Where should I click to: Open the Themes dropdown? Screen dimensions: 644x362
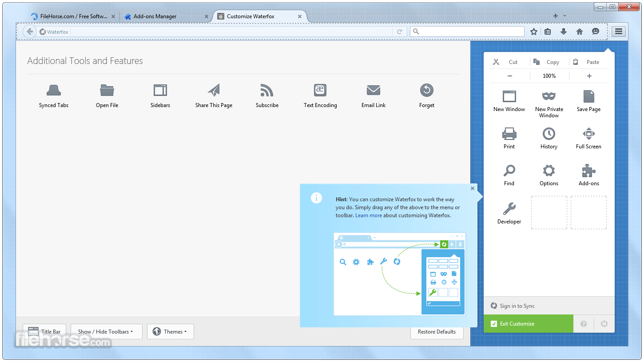click(x=171, y=332)
